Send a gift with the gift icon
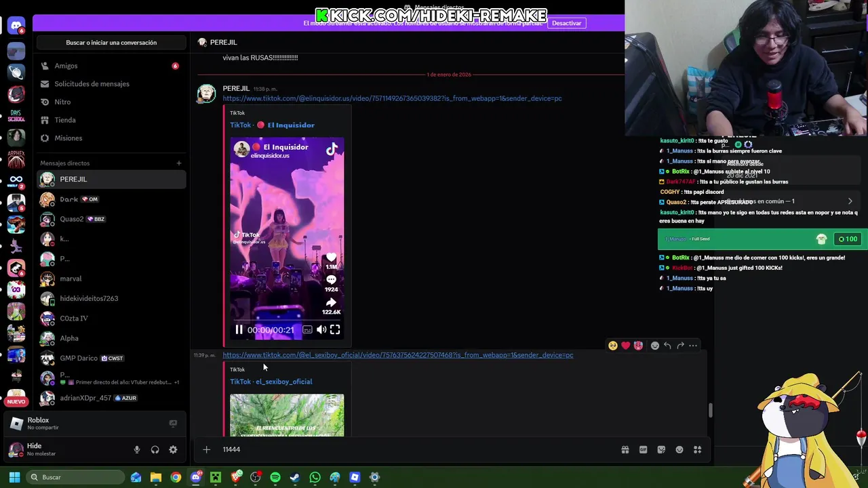Image resolution: width=868 pixels, height=488 pixels. coord(625,449)
